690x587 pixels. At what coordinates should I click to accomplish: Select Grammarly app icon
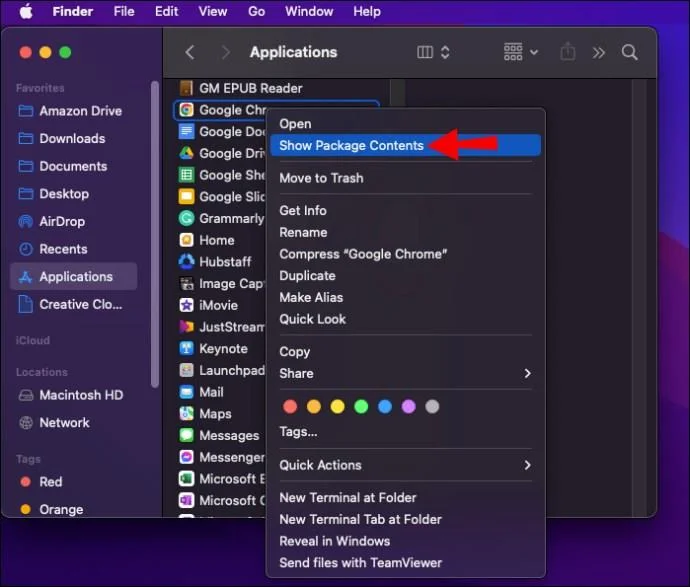click(186, 218)
